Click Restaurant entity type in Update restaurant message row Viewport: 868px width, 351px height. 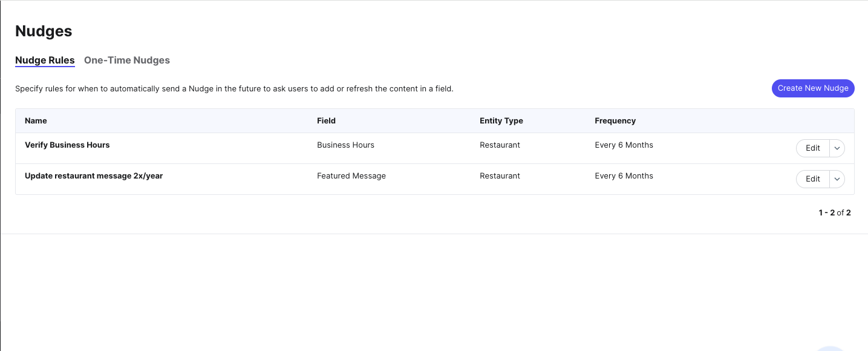click(500, 176)
